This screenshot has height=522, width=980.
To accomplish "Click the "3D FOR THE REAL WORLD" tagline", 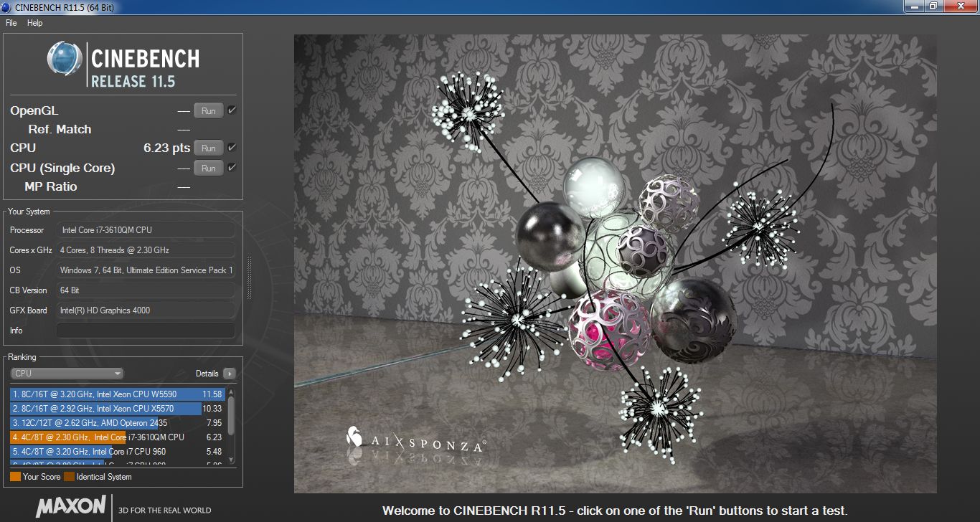I will (165, 511).
